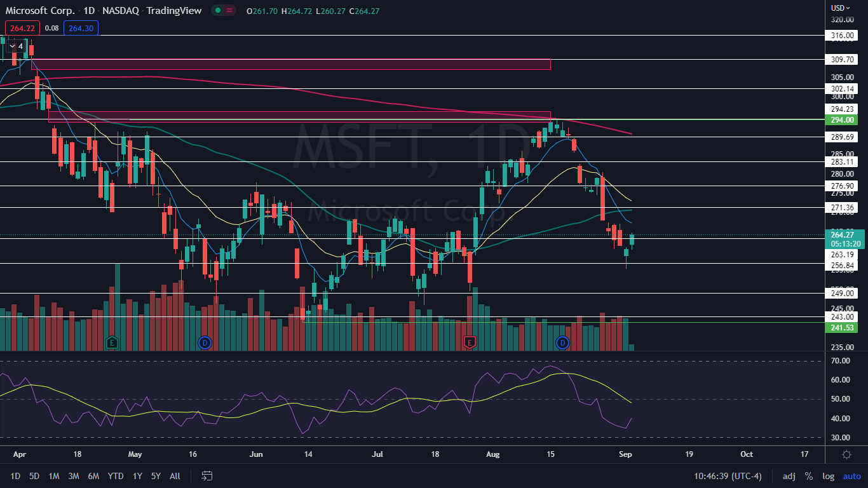Screen dimensions: 868x488
Task: Select the 5Y time range
Action: pos(156,476)
